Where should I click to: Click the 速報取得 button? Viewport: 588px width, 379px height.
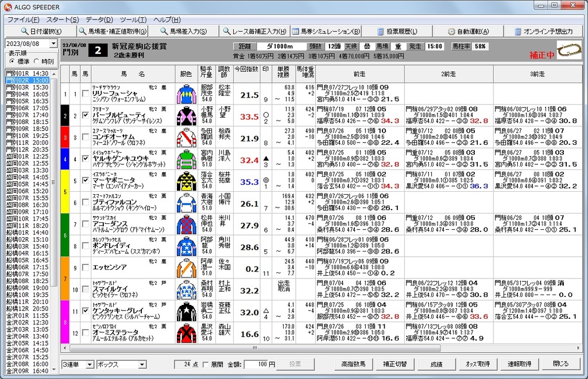tap(519, 364)
